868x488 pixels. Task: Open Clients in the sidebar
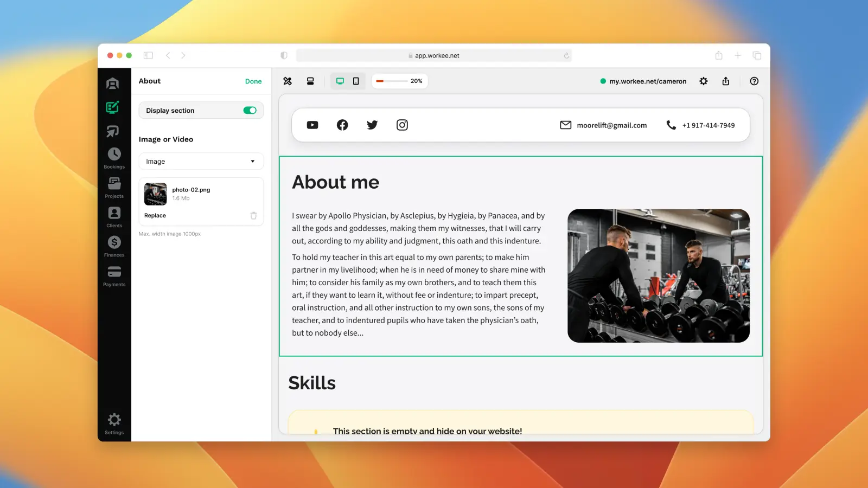[x=114, y=217]
